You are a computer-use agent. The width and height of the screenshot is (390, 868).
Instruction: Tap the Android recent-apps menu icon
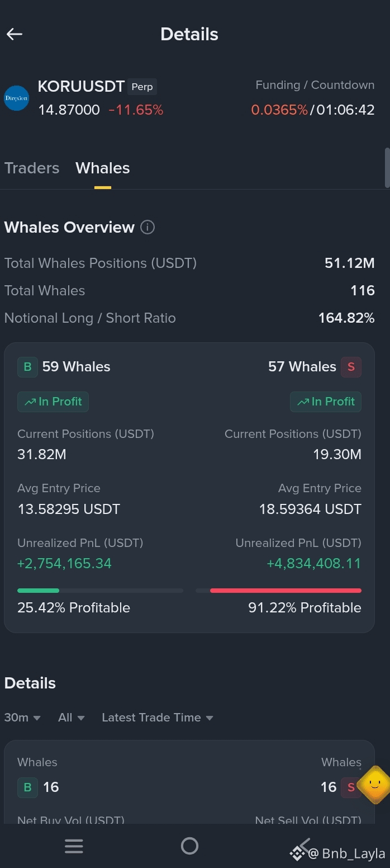[74, 846]
